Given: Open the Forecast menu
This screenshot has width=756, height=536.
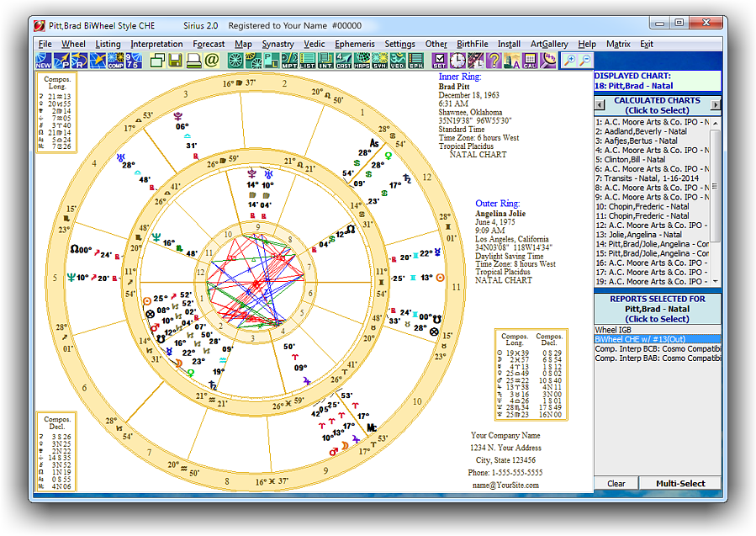Looking at the screenshot, I should (x=209, y=44).
